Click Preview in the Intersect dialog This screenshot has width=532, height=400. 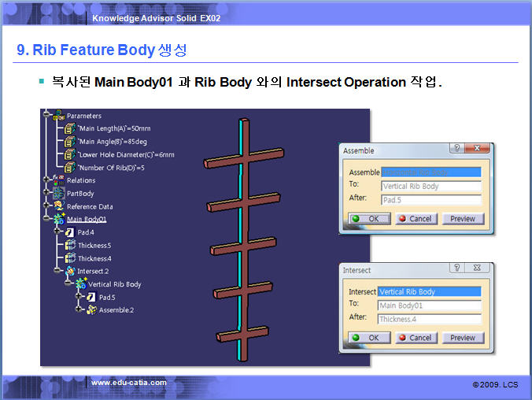coord(462,338)
